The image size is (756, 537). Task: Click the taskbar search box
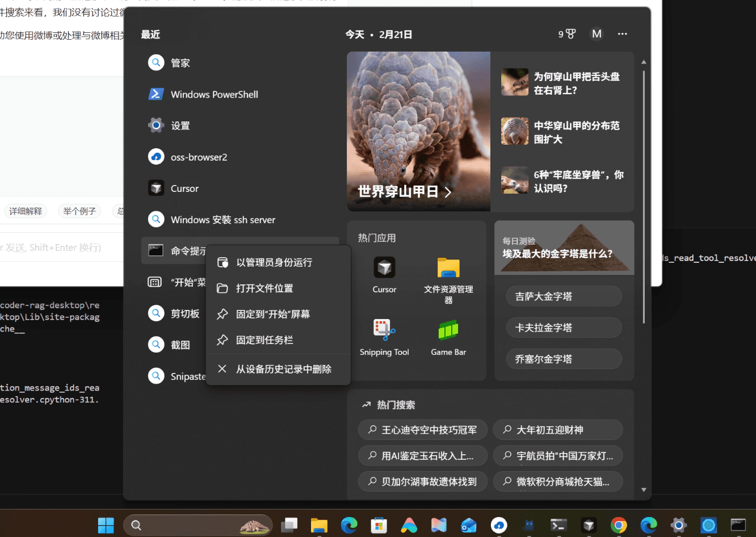pyautogui.click(x=198, y=525)
